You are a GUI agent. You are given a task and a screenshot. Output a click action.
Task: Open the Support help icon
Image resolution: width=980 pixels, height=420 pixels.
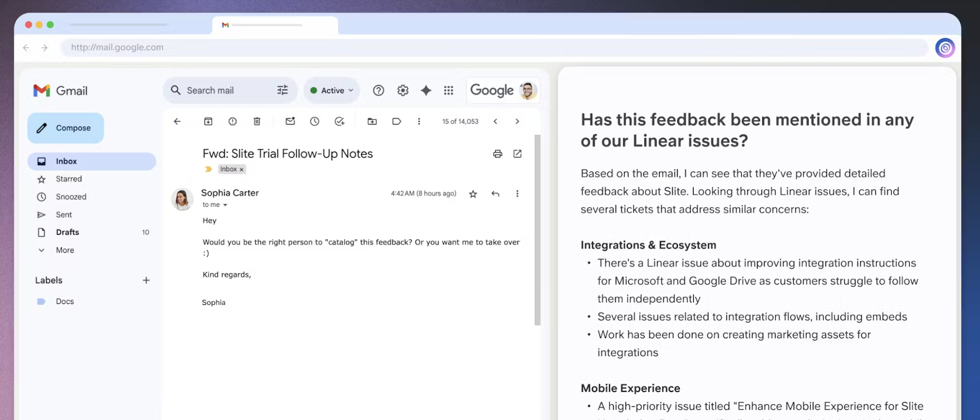(x=378, y=90)
